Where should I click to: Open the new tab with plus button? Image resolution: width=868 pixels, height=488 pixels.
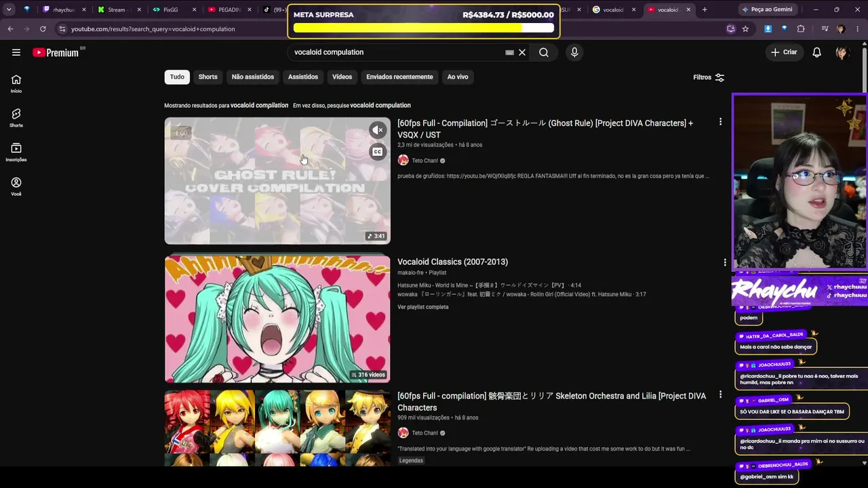coord(705,9)
